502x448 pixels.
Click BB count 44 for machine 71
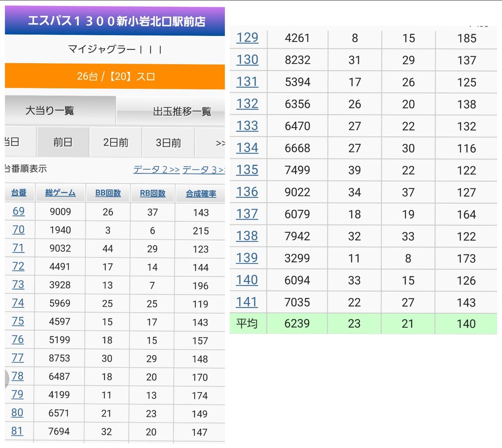(108, 248)
